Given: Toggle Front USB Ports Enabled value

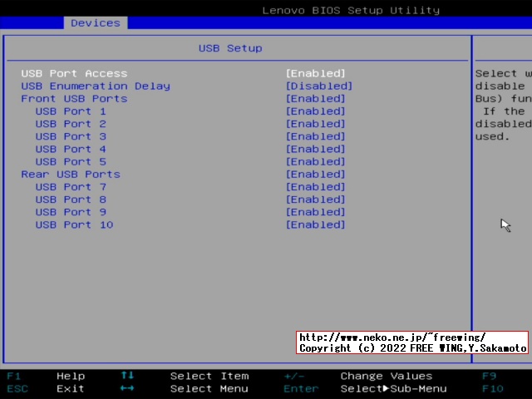Looking at the screenshot, I should click(315, 98).
